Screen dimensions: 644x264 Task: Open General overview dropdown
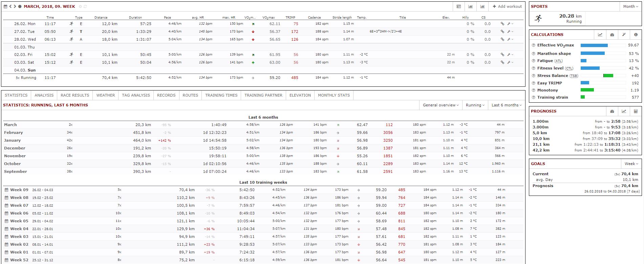tap(441, 105)
